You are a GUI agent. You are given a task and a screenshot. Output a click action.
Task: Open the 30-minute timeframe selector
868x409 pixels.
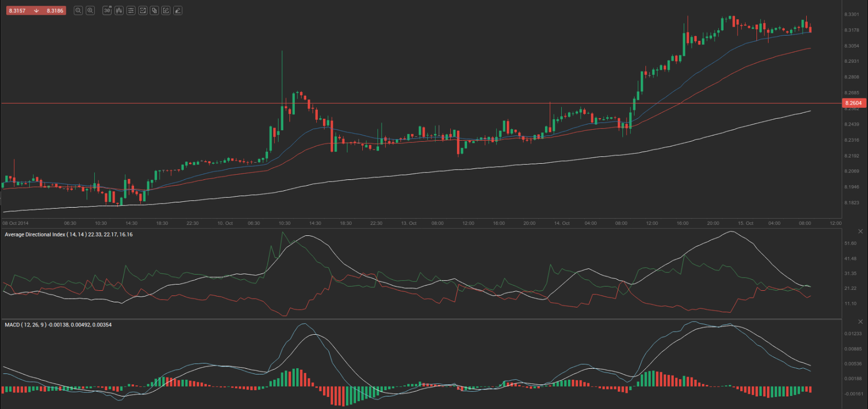pyautogui.click(x=107, y=10)
